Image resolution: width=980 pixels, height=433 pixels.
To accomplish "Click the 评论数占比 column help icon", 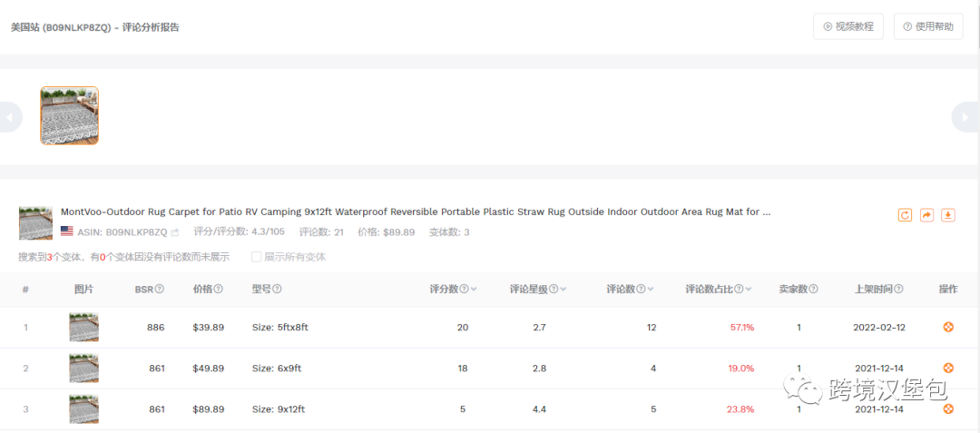I will coord(739,290).
